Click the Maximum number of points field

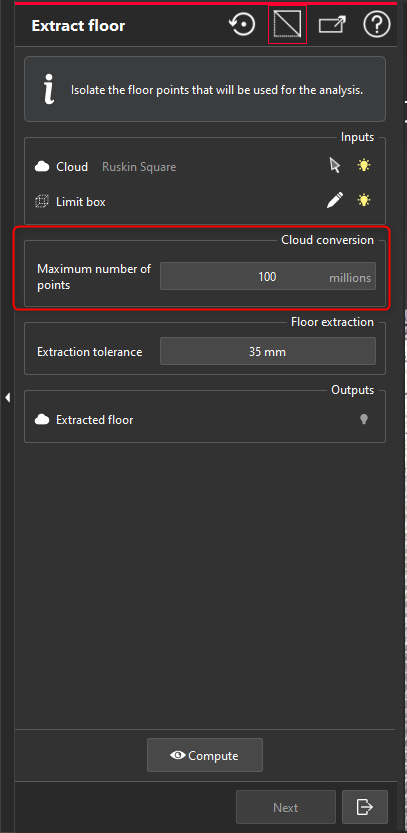tap(268, 276)
